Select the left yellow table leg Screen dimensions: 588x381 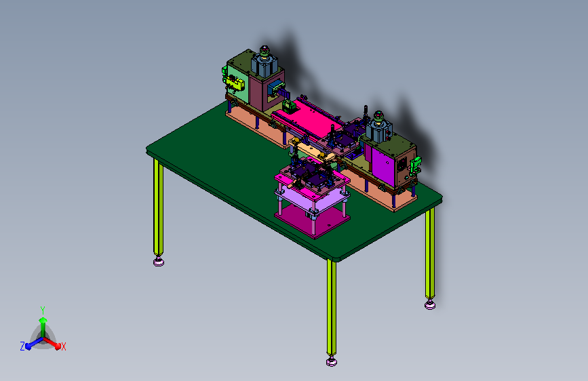158,207
